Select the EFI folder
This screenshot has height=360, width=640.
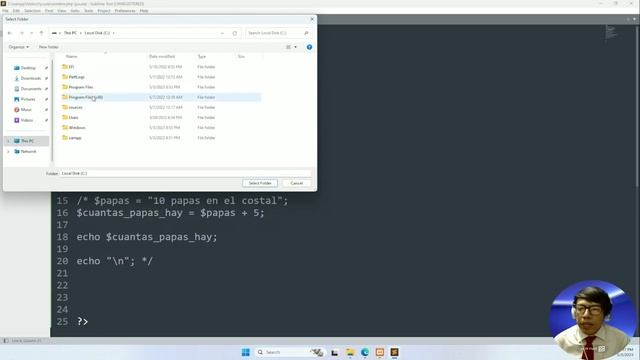click(x=71, y=67)
